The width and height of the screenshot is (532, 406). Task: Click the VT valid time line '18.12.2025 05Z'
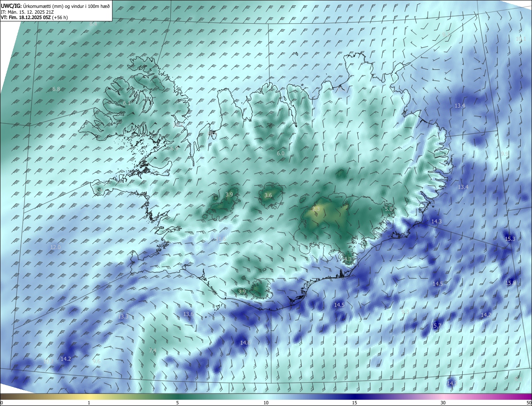click(34, 17)
